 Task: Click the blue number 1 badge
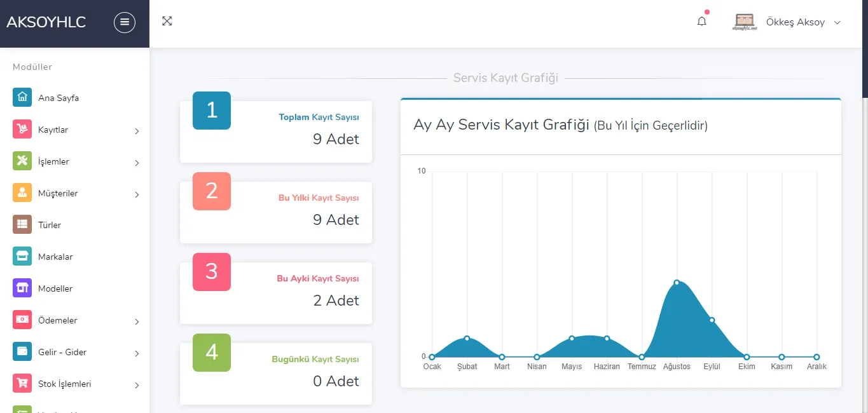tap(212, 111)
